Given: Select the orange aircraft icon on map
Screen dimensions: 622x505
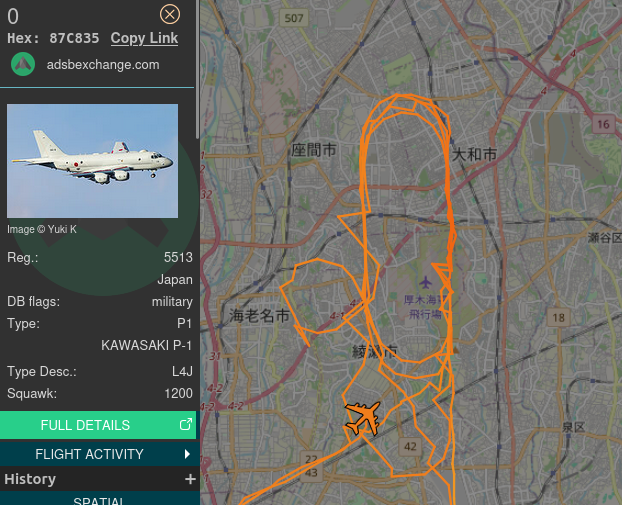Looking at the screenshot, I should [363, 418].
